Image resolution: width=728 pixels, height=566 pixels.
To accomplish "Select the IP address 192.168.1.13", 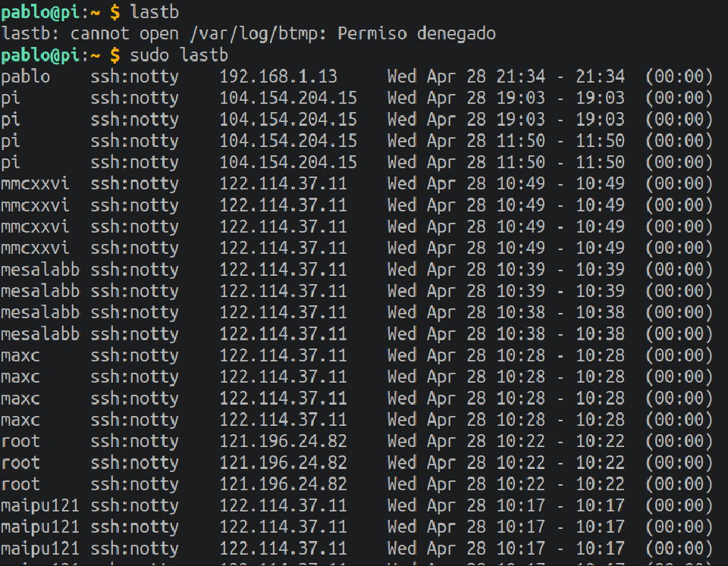I will point(278,77).
